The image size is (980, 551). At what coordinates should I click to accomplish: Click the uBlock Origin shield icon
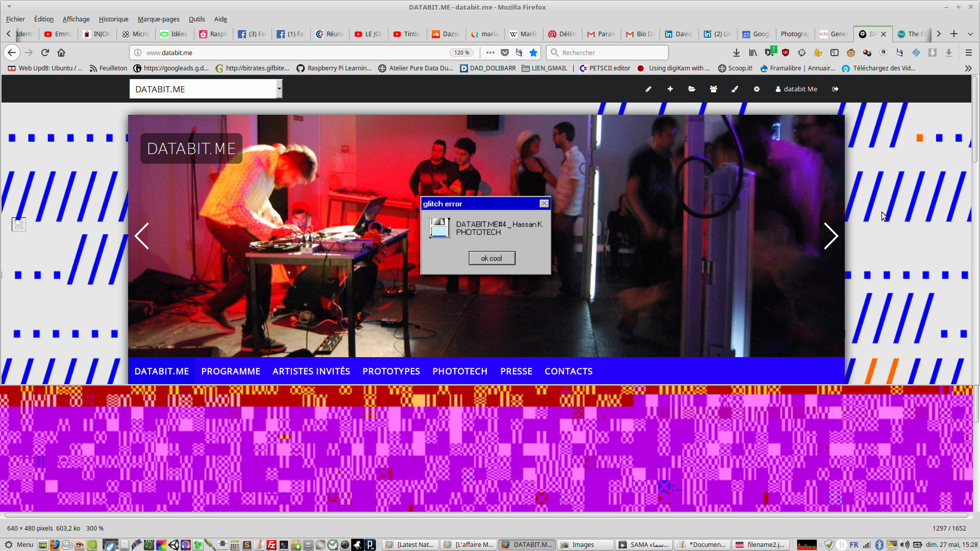[786, 53]
